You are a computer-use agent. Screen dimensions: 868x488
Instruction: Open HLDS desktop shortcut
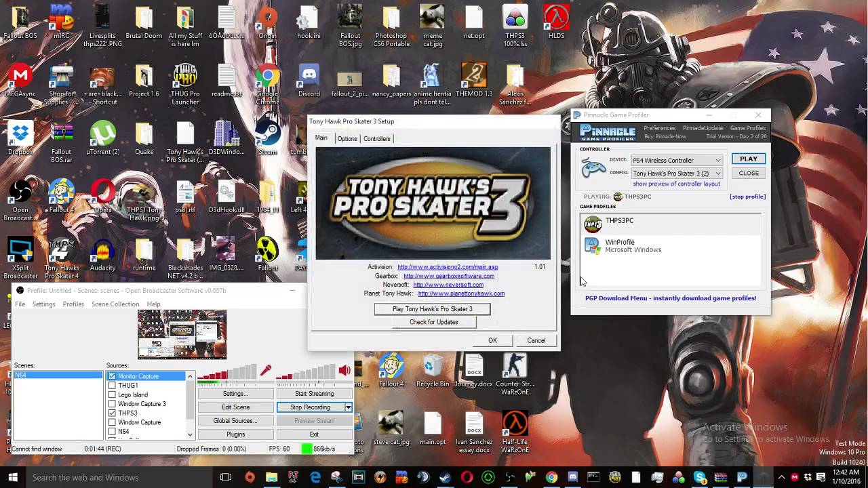coord(557,20)
